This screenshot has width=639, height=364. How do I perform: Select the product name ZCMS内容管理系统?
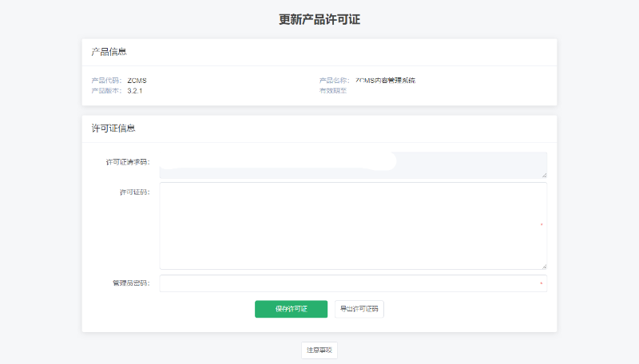[385, 81]
